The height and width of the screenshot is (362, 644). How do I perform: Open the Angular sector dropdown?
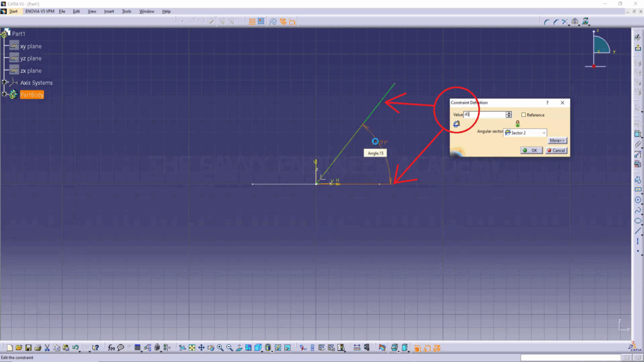click(x=543, y=133)
